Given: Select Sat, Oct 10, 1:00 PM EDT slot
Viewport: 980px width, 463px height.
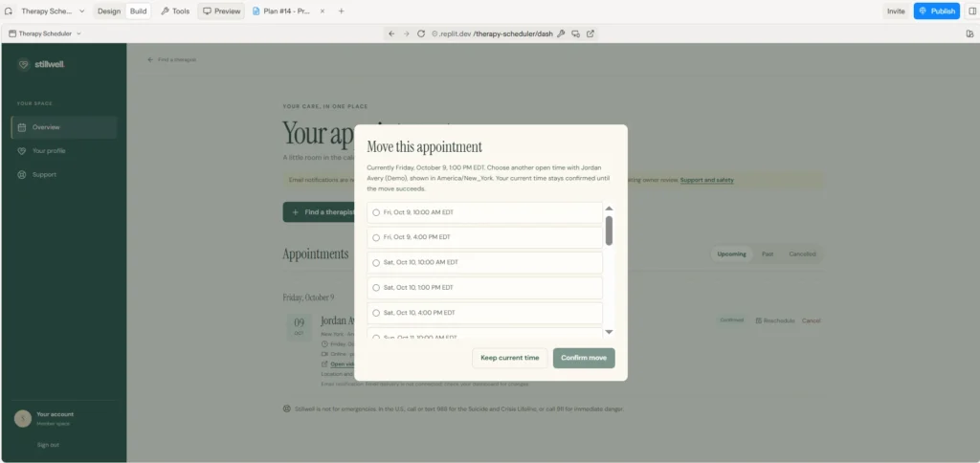Looking at the screenshot, I should pos(484,287).
